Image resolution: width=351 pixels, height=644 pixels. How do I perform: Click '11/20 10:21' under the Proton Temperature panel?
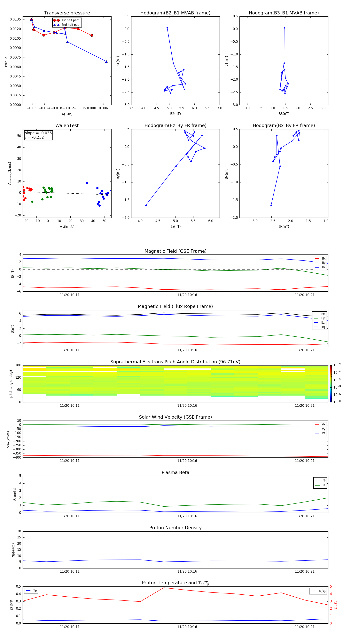(305, 627)
